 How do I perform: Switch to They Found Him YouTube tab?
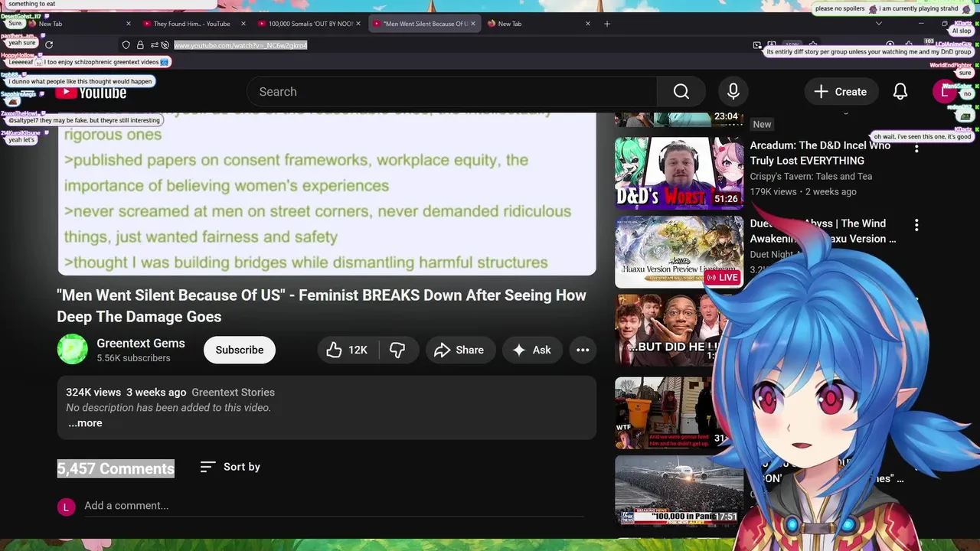tap(191, 24)
